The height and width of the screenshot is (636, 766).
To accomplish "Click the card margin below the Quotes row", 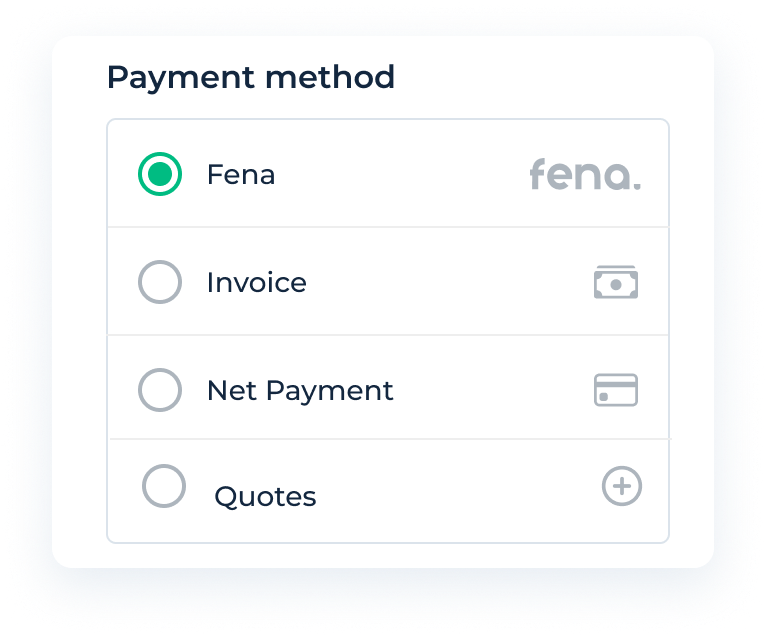I will (x=388, y=555).
